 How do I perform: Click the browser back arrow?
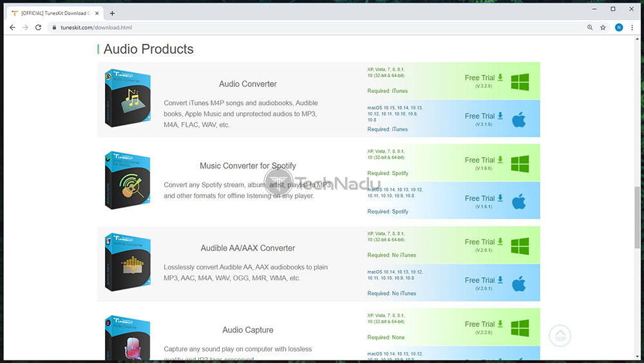coord(12,28)
